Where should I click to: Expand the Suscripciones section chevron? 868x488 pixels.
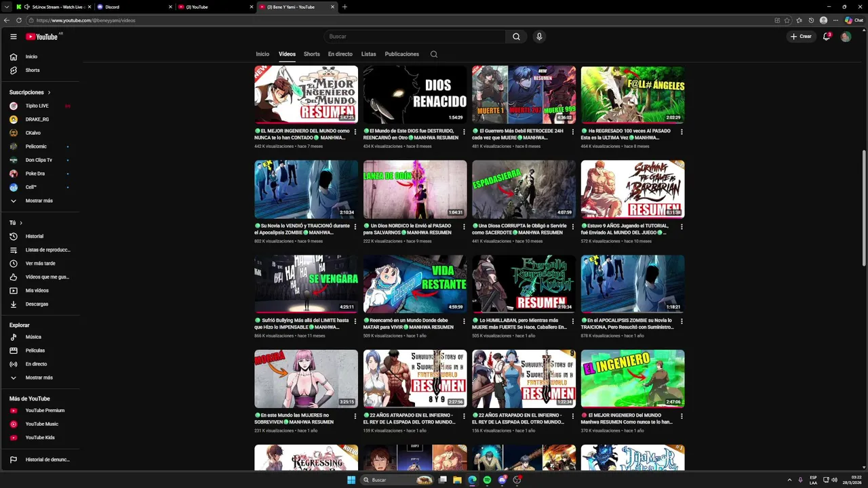pyautogui.click(x=49, y=93)
